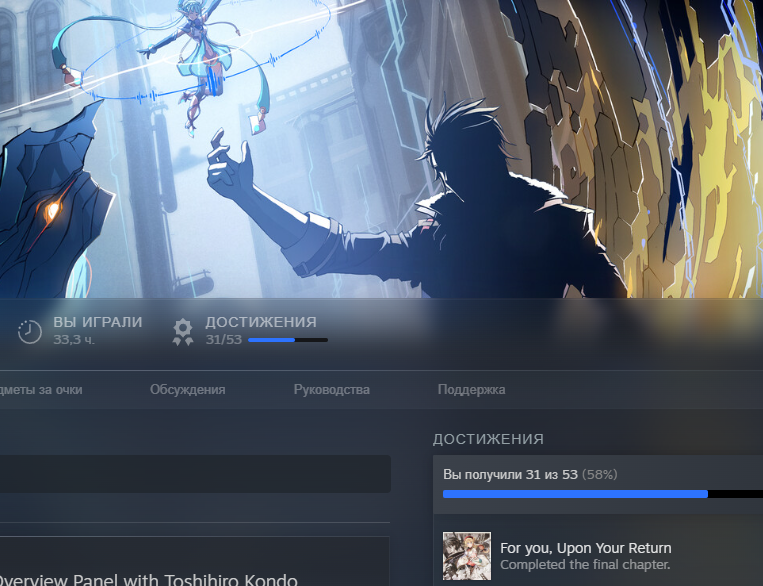Screen dimensions: 763x586
Task: Click the empty dark activity input bar
Action: (195, 474)
